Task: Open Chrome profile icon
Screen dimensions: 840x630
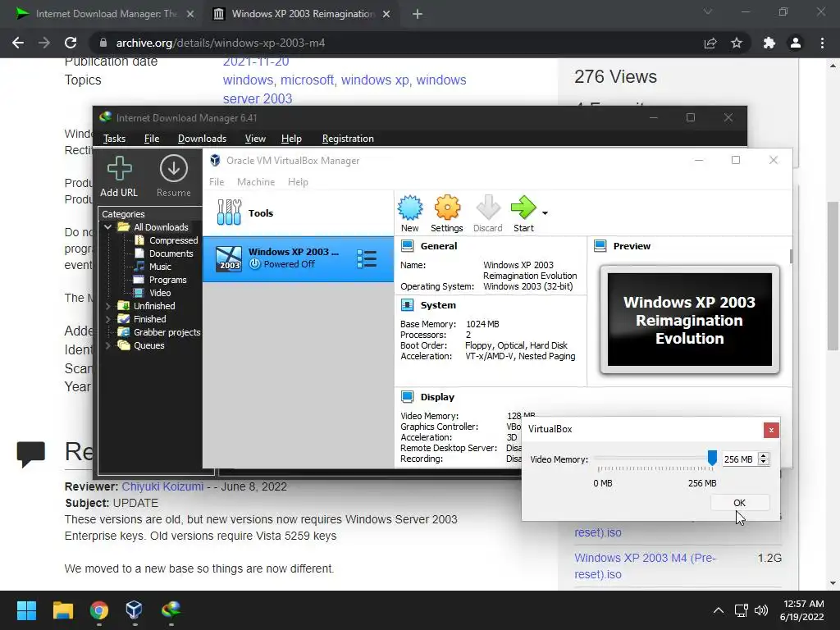Action: coord(796,43)
